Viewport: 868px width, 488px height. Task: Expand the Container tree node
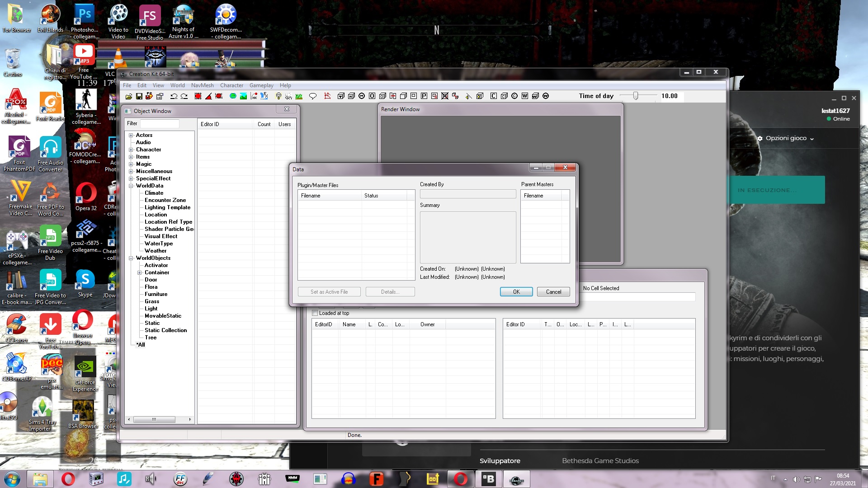[x=140, y=272]
